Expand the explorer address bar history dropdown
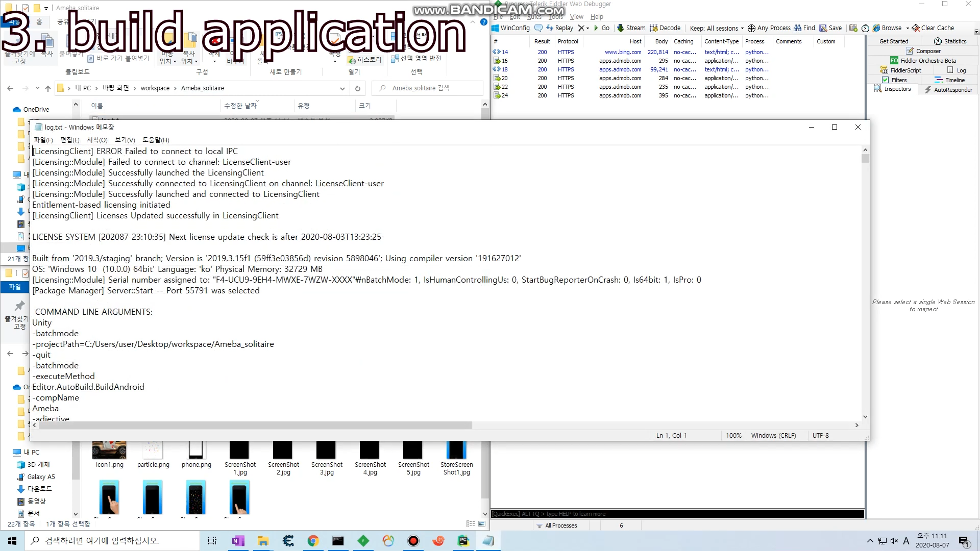This screenshot has height=551, width=980. pos(342,88)
